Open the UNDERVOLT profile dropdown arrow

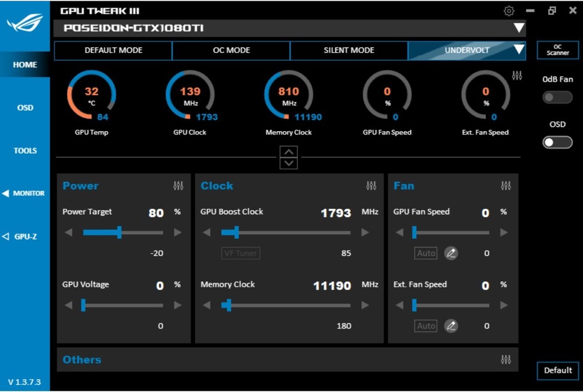click(x=519, y=50)
